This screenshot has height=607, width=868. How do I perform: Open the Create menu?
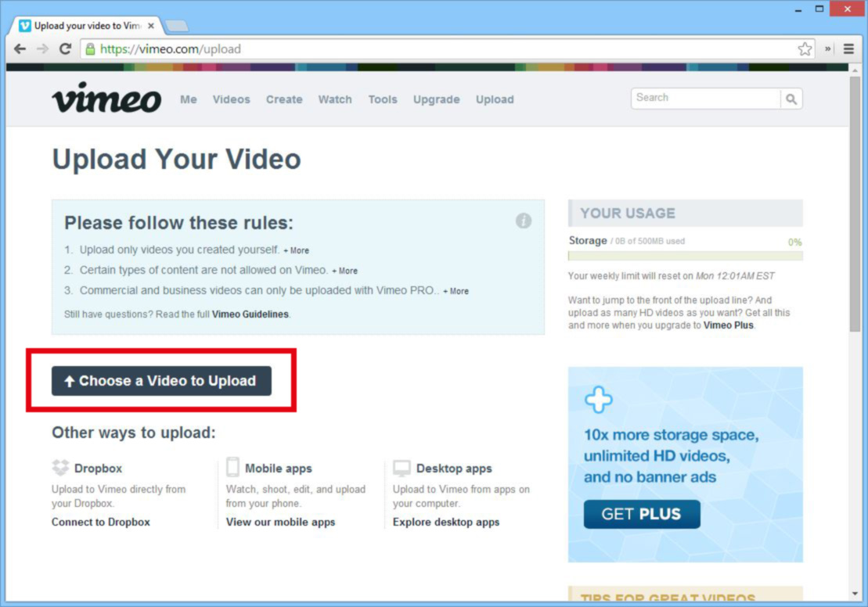[284, 99]
